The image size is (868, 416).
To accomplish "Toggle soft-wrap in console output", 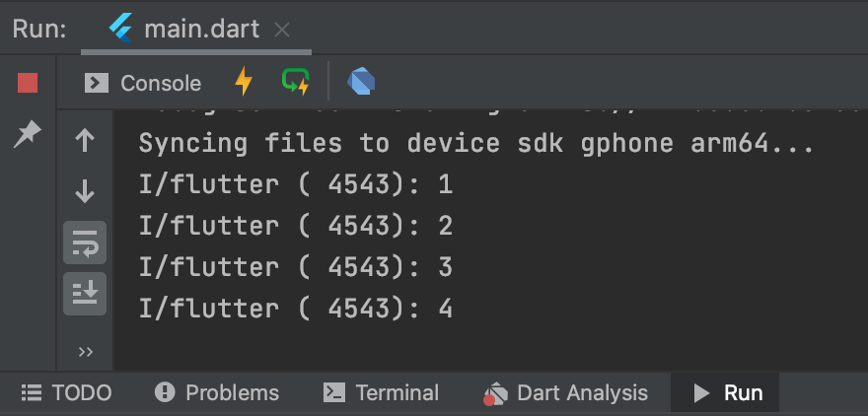I will point(85,243).
